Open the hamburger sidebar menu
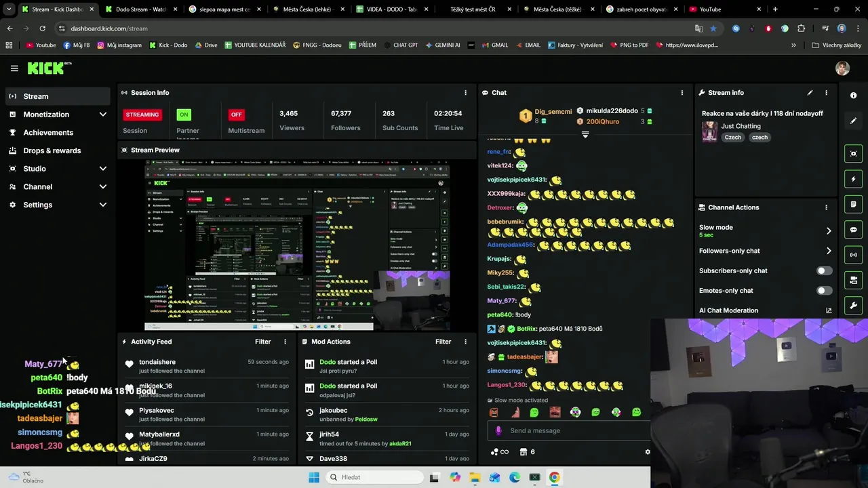The width and height of the screenshot is (868, 488). [x=14, y=68]
